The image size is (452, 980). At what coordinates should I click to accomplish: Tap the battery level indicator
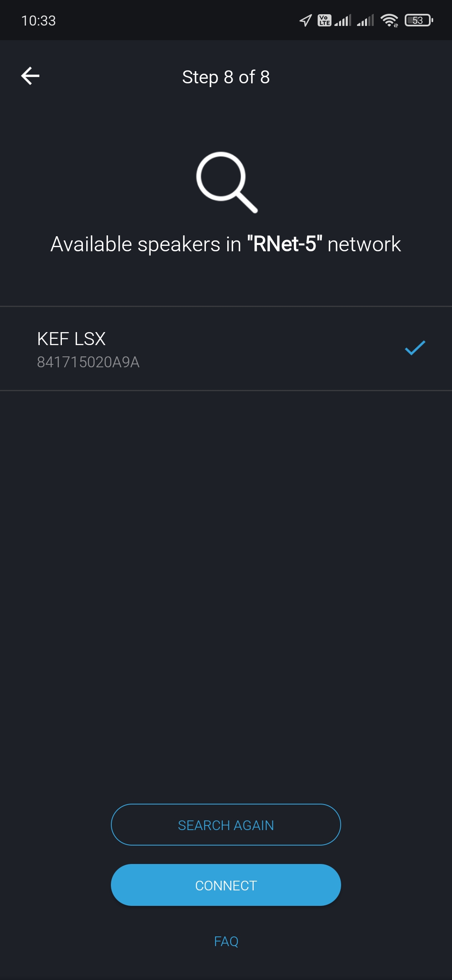point(419,20)
